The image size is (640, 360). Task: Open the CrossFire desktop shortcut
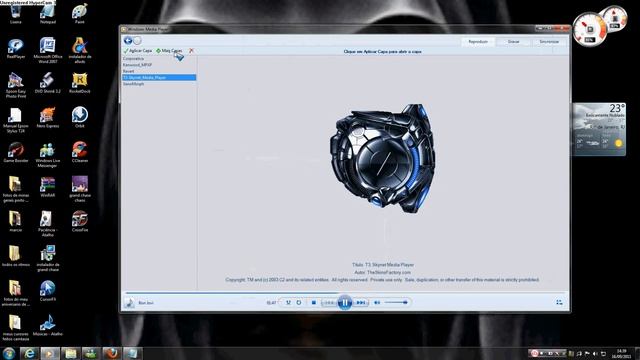pos(80,222)
